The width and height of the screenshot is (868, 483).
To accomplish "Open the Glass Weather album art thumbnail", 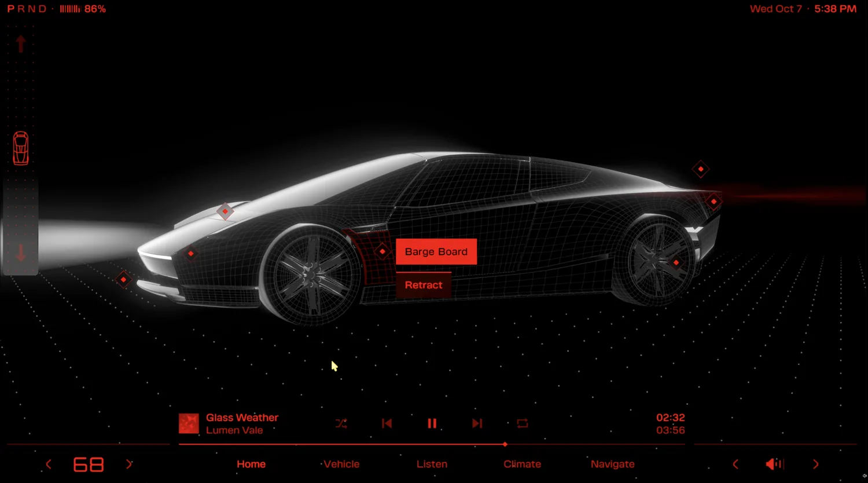I will [x=189, y=423].
